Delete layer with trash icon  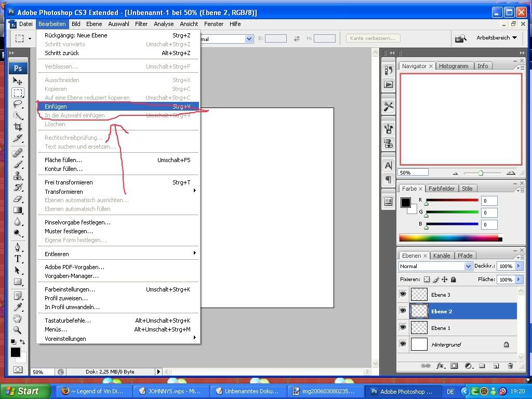510,366
